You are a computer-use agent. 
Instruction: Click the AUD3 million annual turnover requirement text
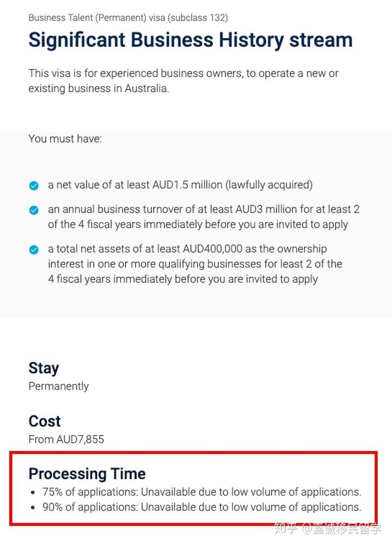(204, 217)
